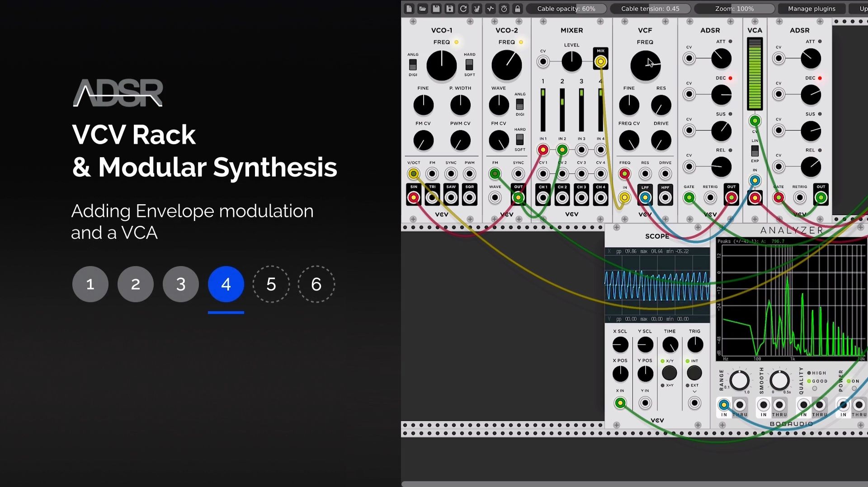Image resolution: width=868 pixels, height=487 pixels.
Task: Go back to tutorial step 1
Action: (90, 284)
